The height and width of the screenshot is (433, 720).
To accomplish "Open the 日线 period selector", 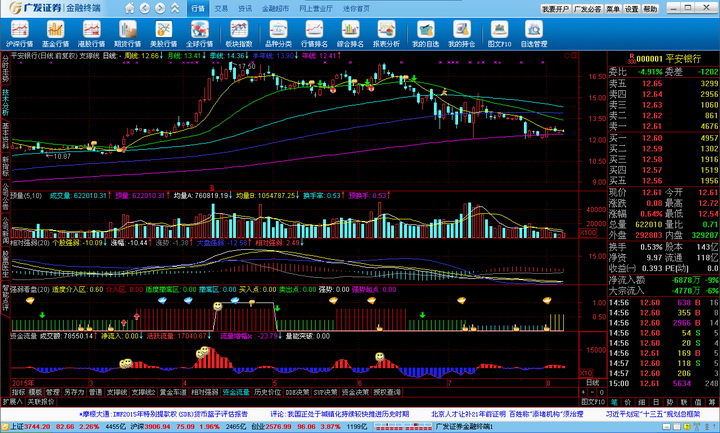I will click(592, 382).
